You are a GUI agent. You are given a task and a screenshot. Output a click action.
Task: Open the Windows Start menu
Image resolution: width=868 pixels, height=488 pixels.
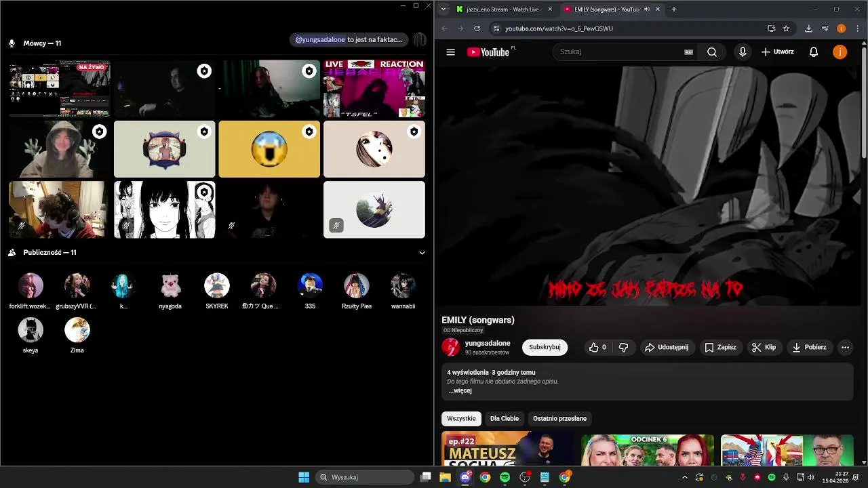pos(304,477)
